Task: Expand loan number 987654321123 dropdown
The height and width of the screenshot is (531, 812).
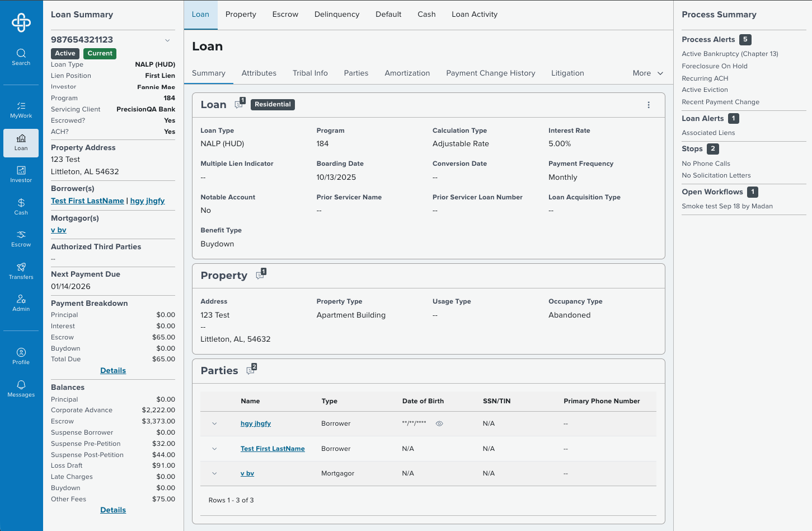Action: coord(167,40)
